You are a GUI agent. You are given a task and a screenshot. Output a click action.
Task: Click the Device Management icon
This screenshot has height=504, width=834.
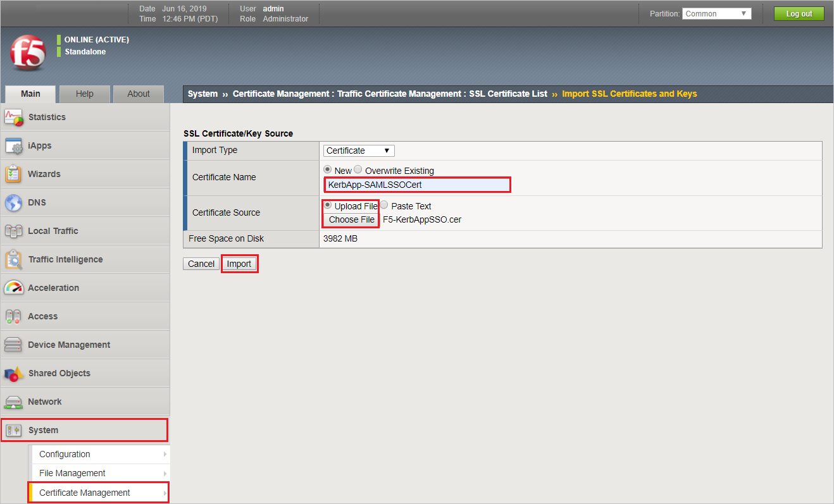14,345
